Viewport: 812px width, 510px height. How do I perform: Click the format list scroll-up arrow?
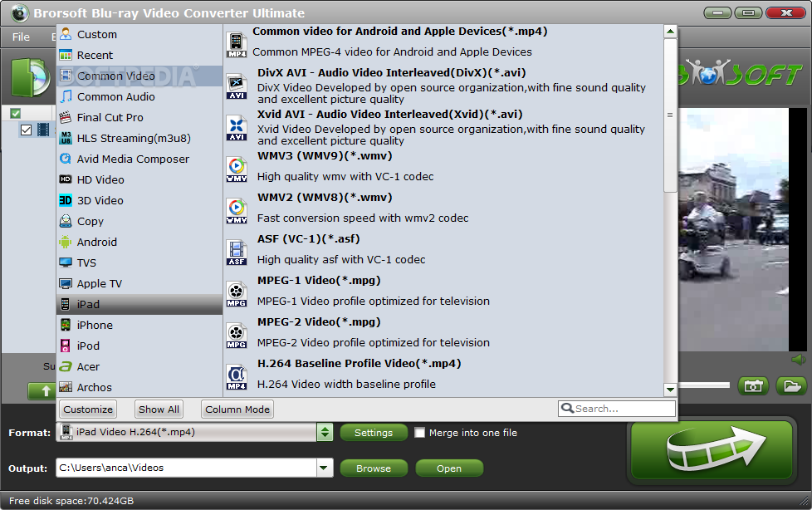pyautogui.click(x=670, y=32)
